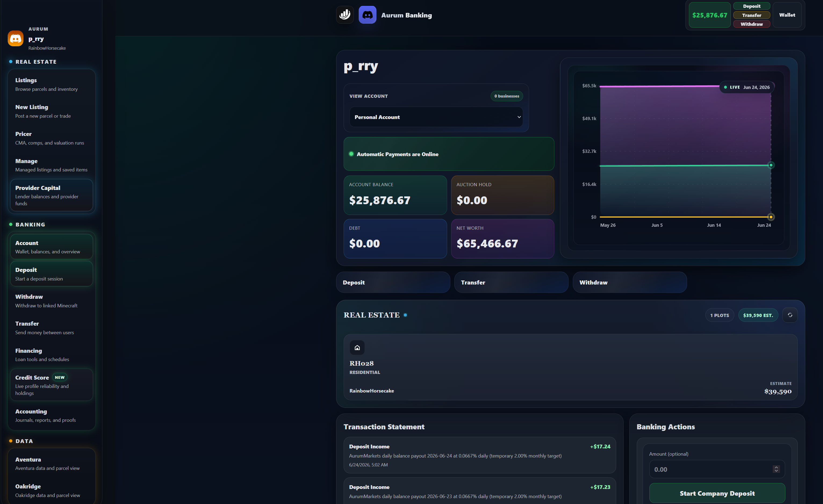
Task: Open the Wallet tab in header
Action: coord(787,15)
